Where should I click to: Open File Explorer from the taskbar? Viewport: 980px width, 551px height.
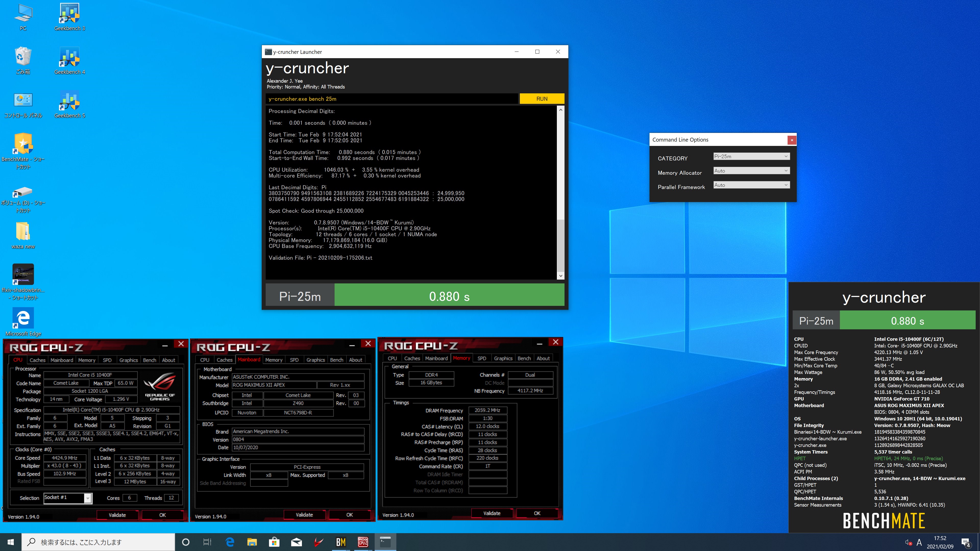252,542
